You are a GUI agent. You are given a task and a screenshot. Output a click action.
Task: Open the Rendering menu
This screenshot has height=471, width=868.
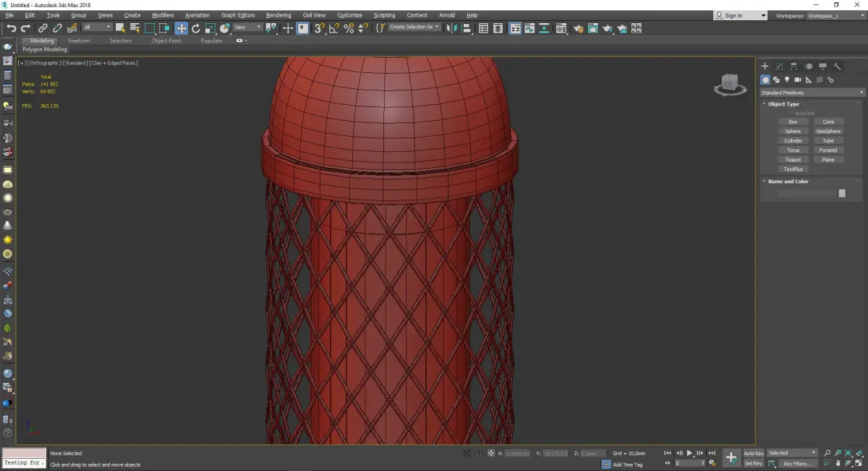pyautogui.click(x=278, y=15)
